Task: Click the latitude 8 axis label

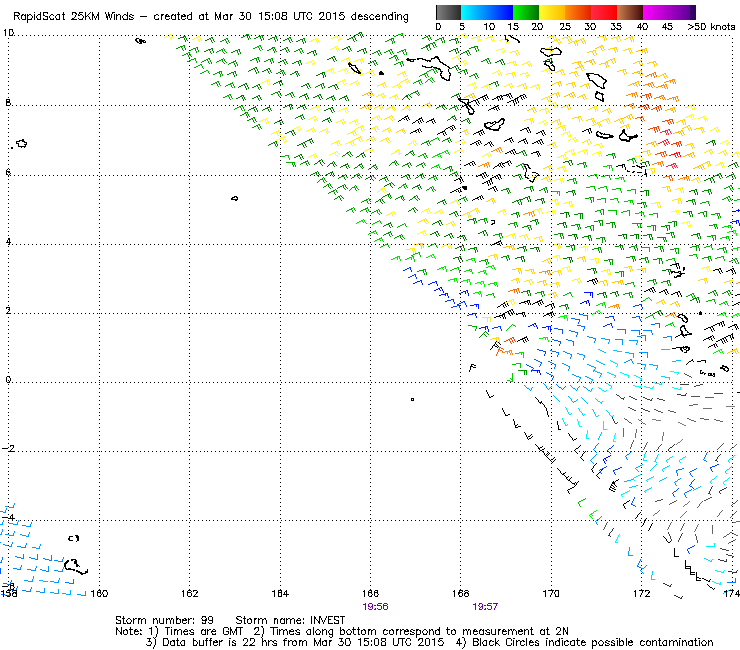Action: [8, 102]
